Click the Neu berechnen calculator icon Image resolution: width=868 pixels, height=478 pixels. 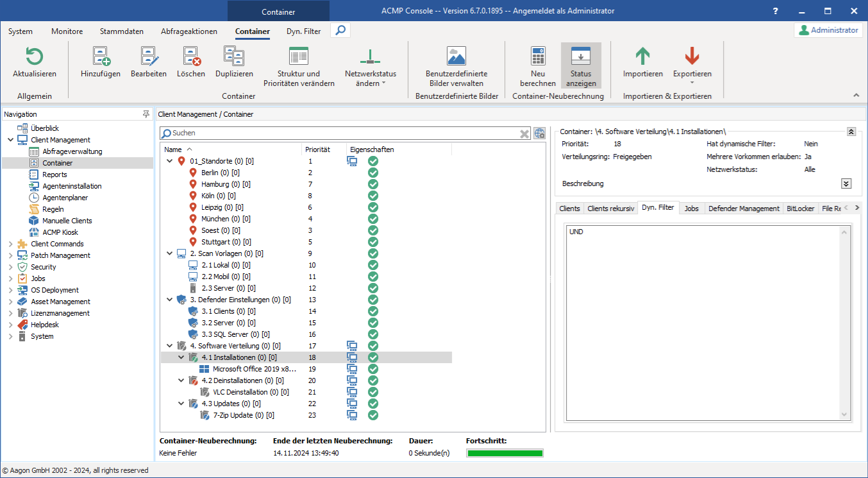538,57
